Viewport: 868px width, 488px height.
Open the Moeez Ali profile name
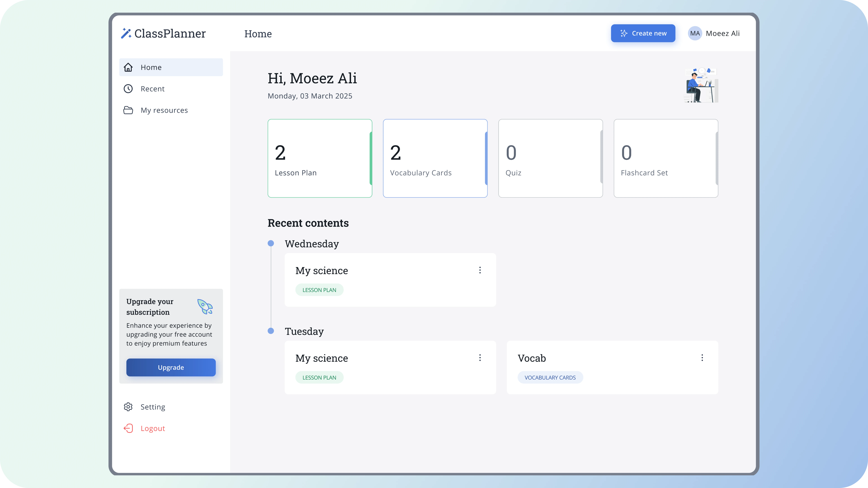723,33
